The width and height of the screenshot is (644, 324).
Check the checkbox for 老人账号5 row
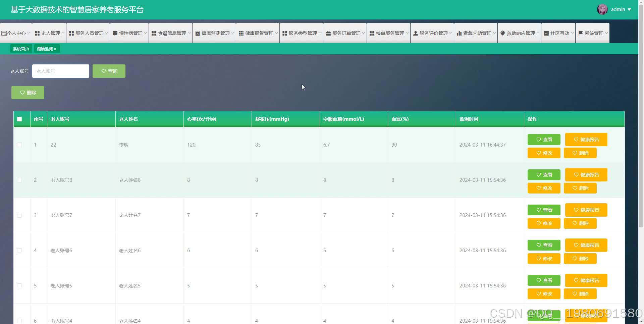[19, 286]
